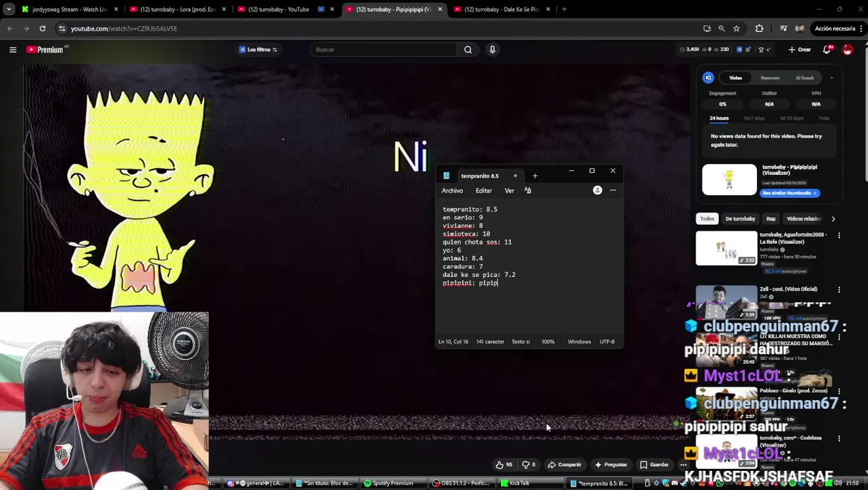Go back in browser history
The height and width of the screenshot is (490, 868).
10,29
